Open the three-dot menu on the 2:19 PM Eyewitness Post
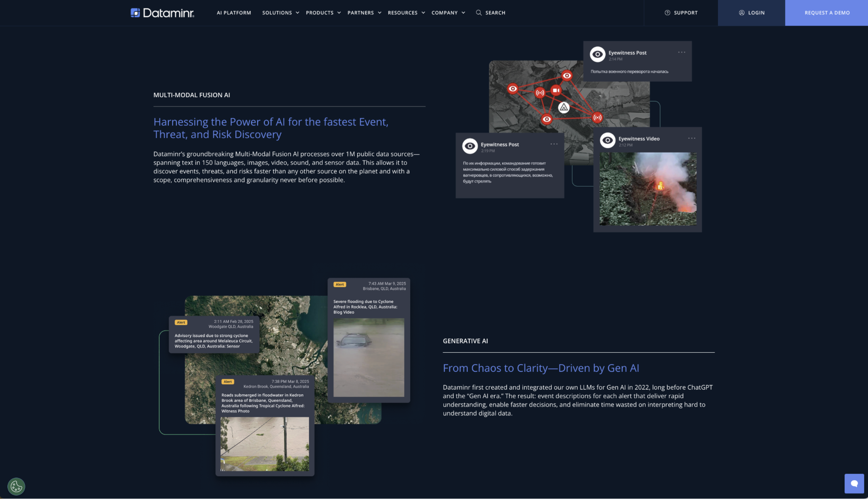This screenshot has height=500, width=868. click(x=554, y=144)
